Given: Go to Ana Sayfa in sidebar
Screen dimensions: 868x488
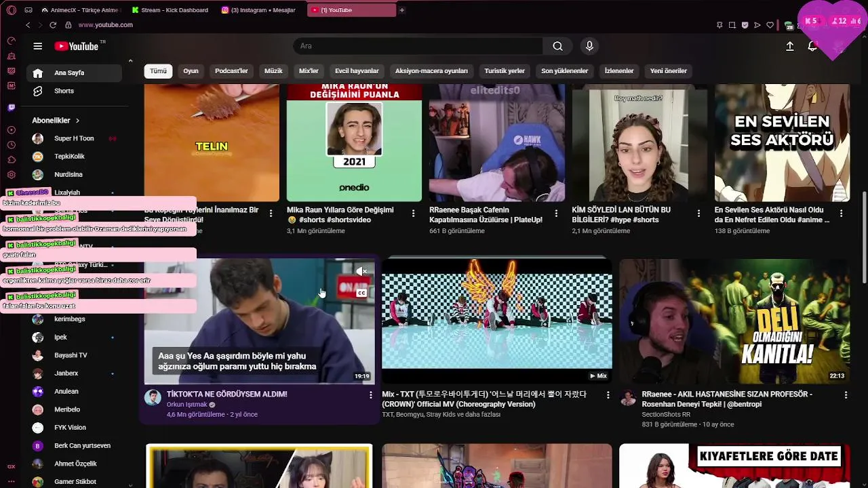Looking at the screenshot, I should pos(75,73).
